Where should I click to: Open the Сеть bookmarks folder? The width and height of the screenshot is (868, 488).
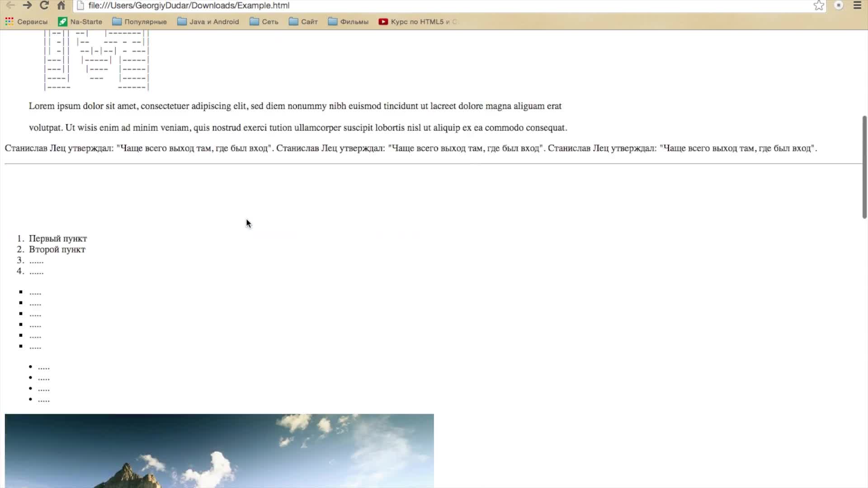pos(264,22)
